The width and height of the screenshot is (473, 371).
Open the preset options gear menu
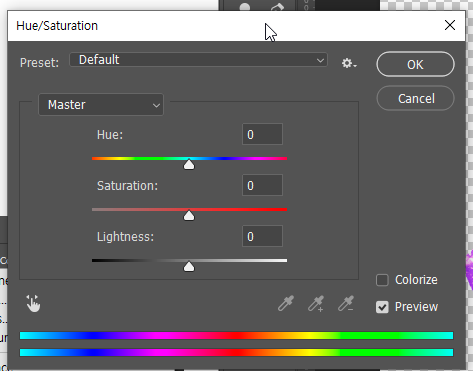click(x=349, y=63)
